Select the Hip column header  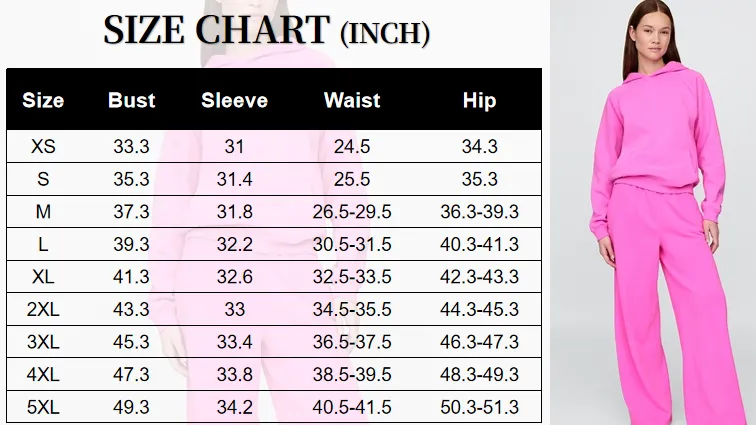click(x=479, y=100)
